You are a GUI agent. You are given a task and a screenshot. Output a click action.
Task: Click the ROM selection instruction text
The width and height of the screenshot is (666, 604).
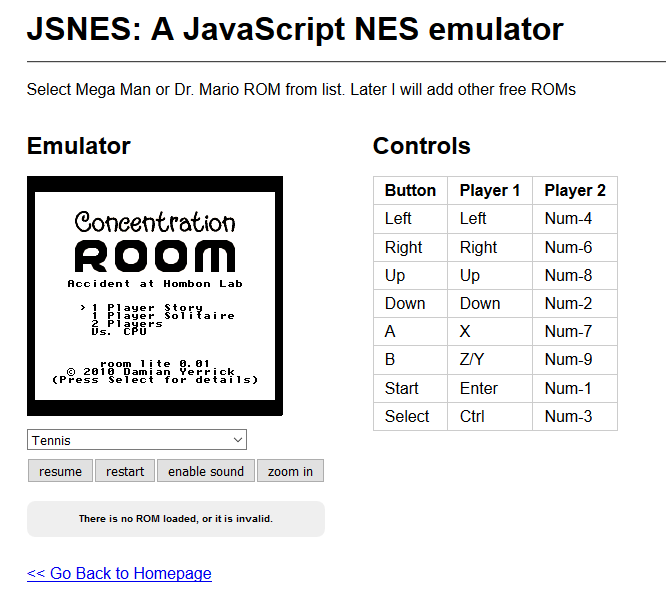pyautogui.click(x=301, y=90)
